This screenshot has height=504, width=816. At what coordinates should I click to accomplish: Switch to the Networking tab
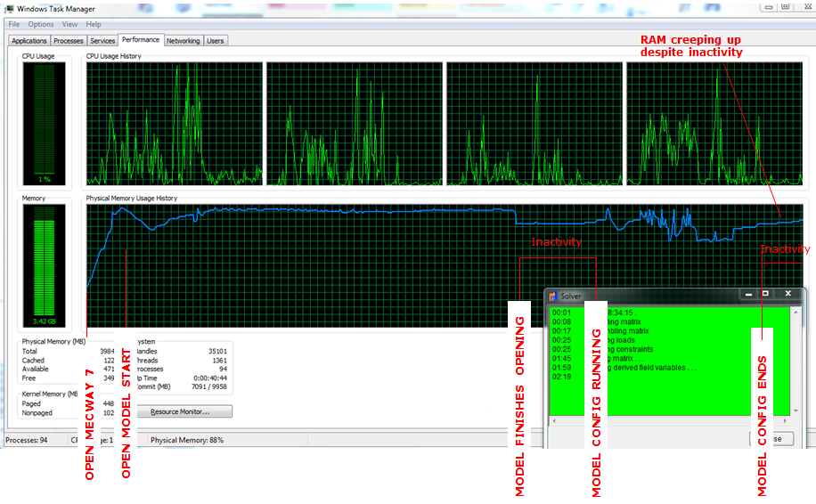(x=184, y=41)
